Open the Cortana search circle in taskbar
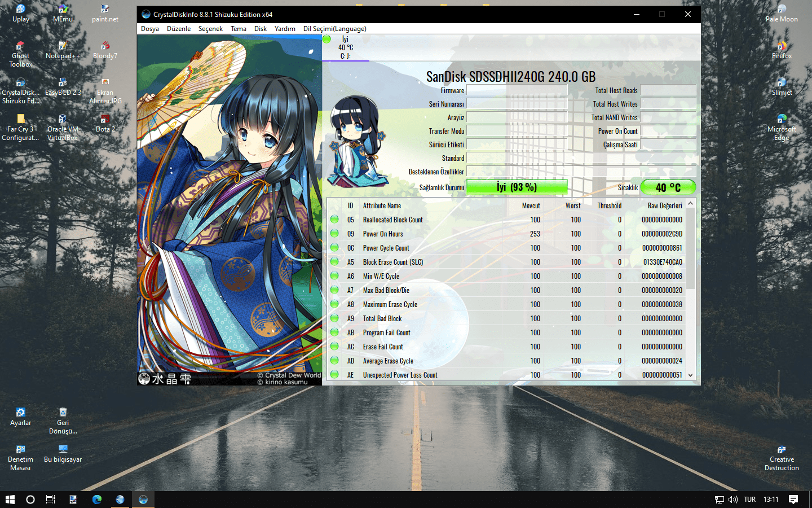 [x=30, y=500]
